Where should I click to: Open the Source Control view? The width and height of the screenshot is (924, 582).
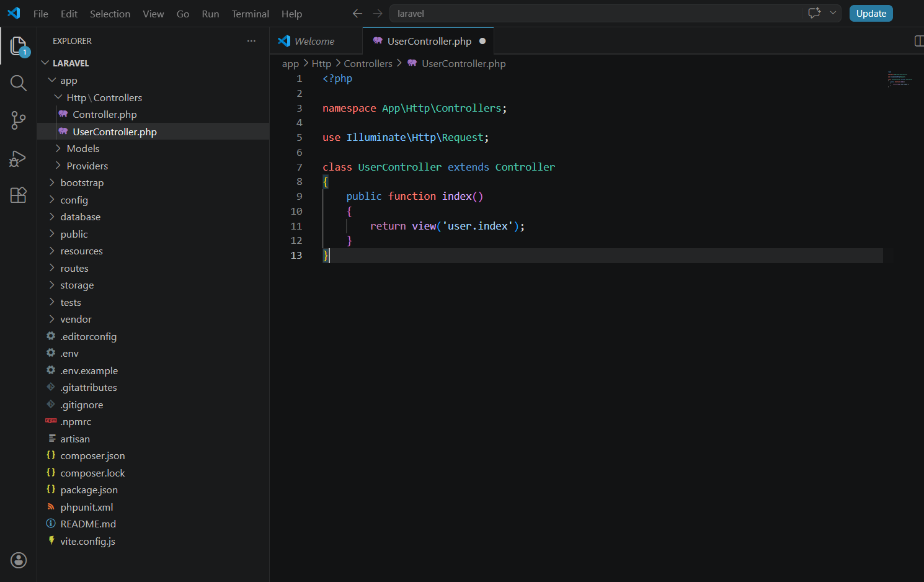coord(19,120)
